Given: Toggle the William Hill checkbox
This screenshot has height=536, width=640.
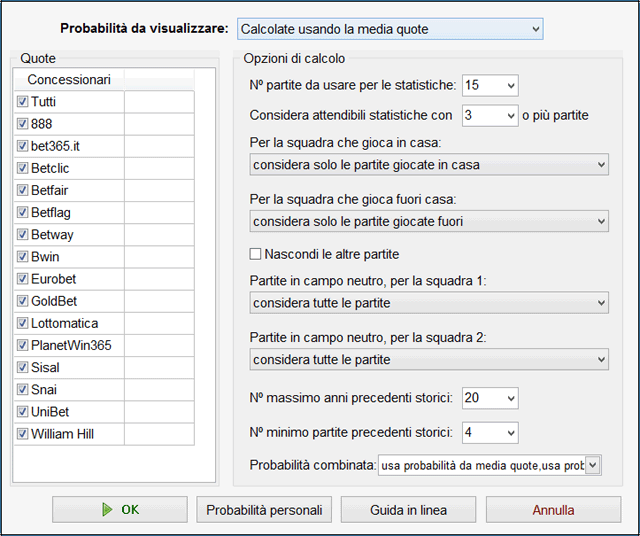Looking at the screenshot, I should 22,434.
